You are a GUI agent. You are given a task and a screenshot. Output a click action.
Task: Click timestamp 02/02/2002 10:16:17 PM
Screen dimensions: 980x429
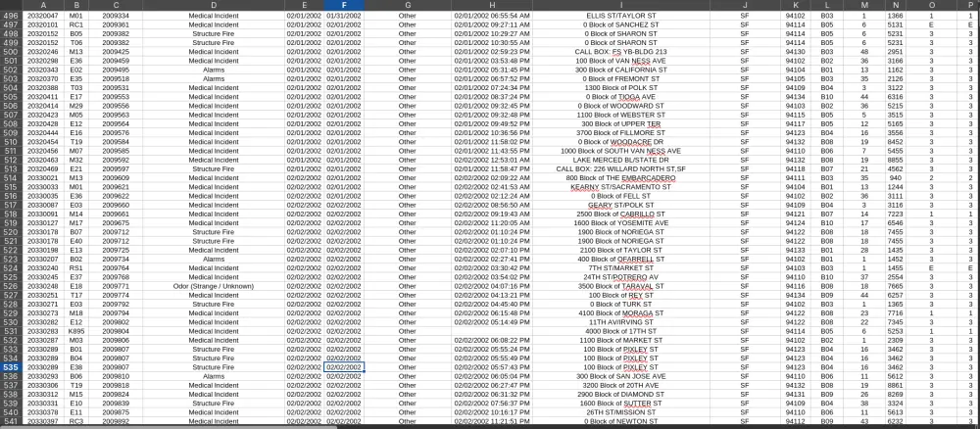point(492,412)
